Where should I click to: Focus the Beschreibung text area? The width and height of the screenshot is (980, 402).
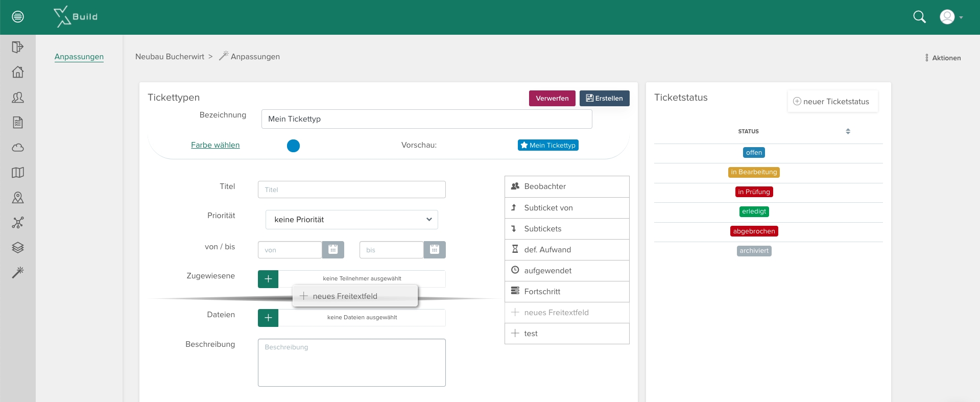tap(352, 363)
